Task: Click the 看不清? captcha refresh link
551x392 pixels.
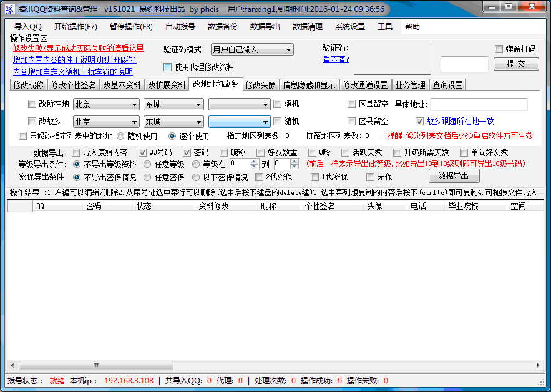Action: click(336, 59)
